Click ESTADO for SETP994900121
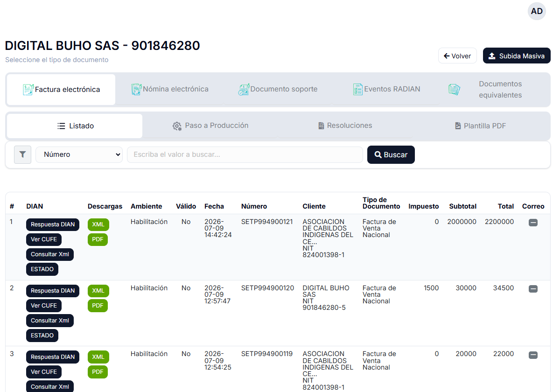This screenshot has height=392, width=553. [42, 269]
